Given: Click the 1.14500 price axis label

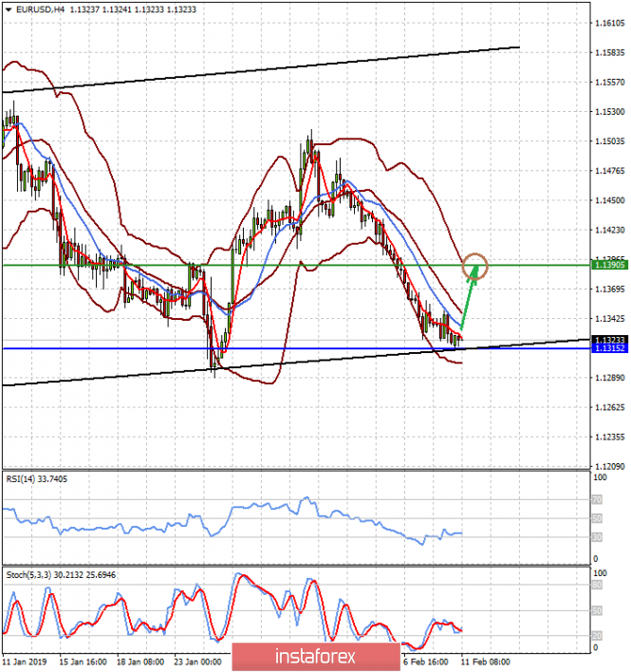Looking at the screenshot, I should point(608,200).
